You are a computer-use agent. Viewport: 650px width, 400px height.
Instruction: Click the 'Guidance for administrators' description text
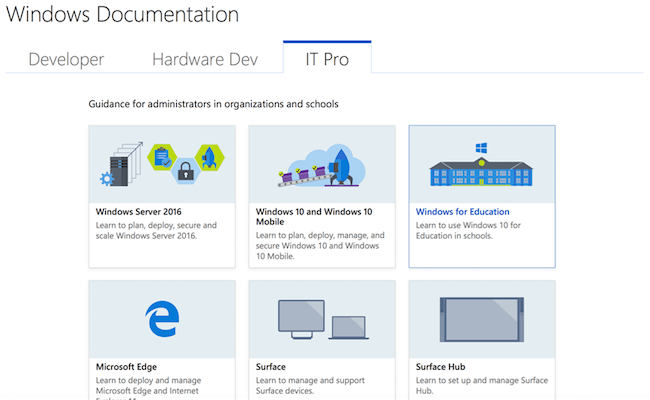point(213,104)
